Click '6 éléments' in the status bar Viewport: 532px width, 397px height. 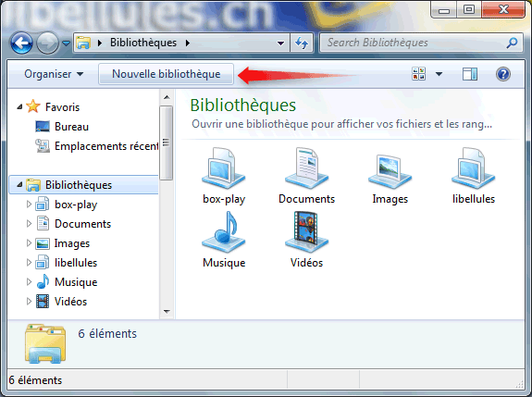click(x=35, y=380)
